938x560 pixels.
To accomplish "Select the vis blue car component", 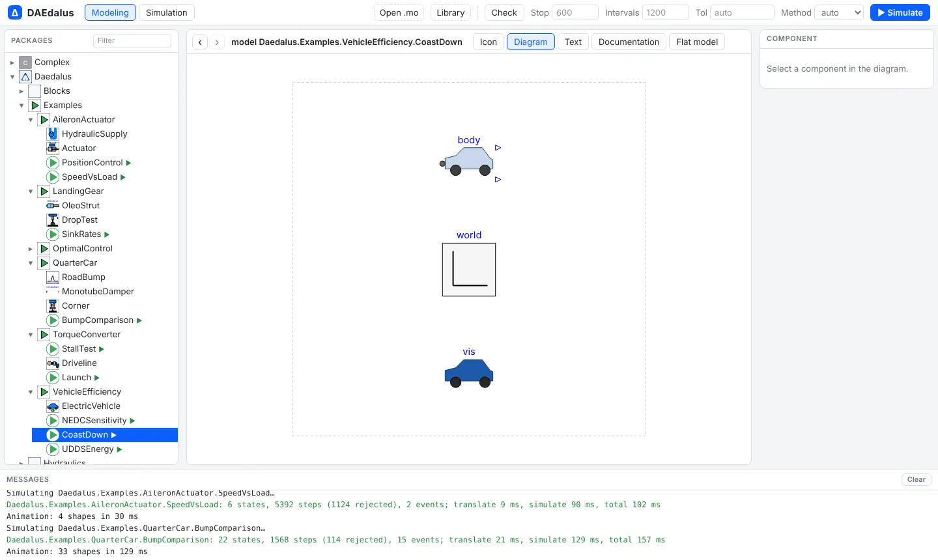I will point(469,374).
